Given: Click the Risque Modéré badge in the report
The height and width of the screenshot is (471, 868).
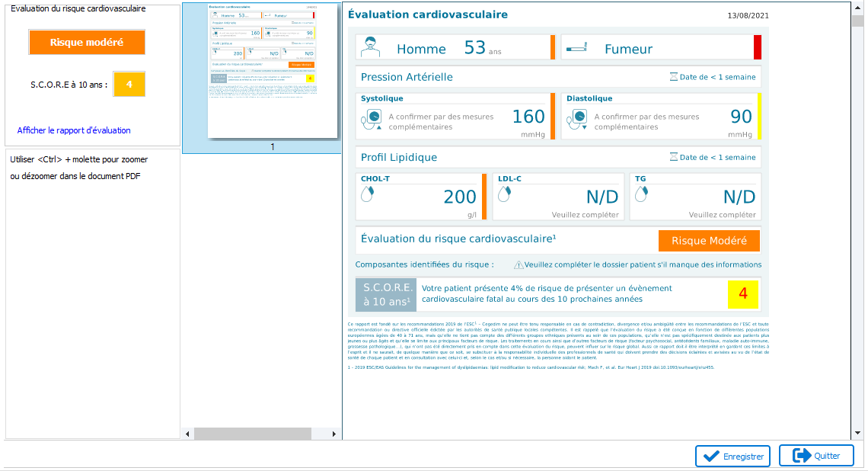Looking at the screenshot, I should click(x=708, y=241).
